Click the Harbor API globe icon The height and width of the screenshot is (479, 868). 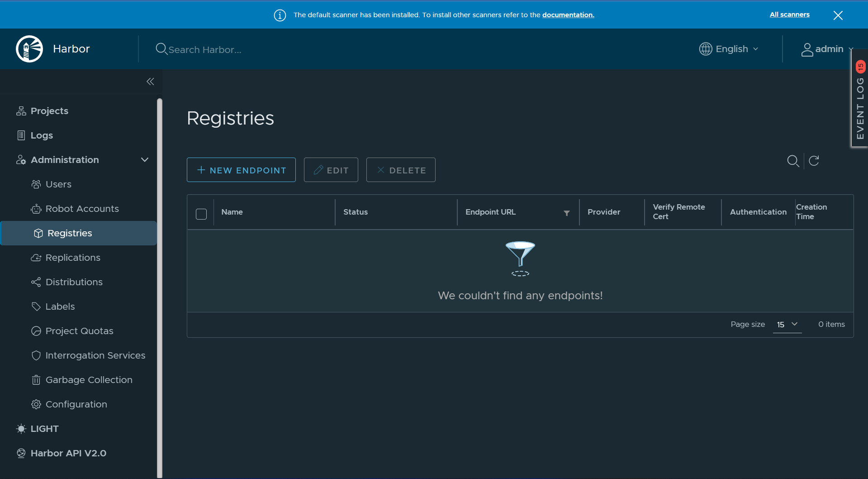21,453
